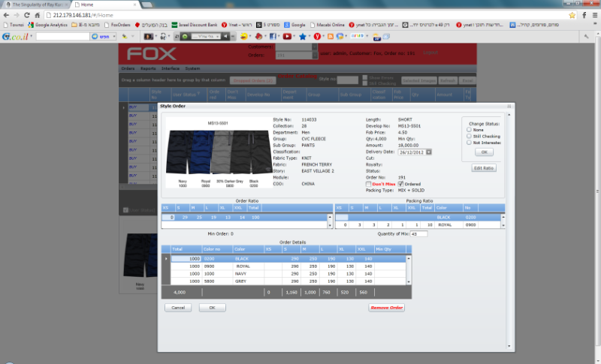The image size is (601, 364).
Task: Go back with the browser back arrow
Action: tap(6, 15)
